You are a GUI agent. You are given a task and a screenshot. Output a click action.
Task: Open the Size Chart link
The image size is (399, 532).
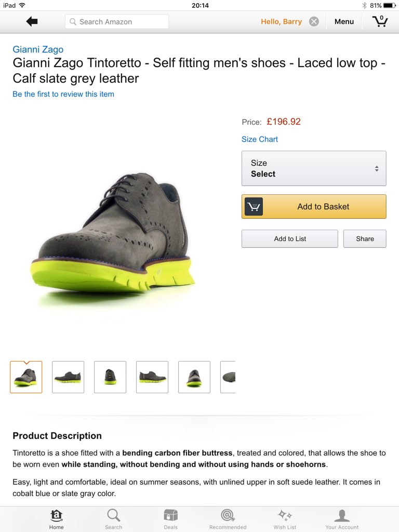click(x=260, y=139)
